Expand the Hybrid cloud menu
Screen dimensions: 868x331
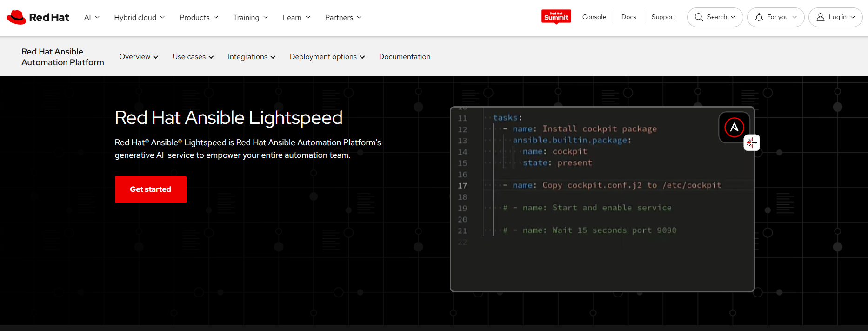tap(139, 17)
